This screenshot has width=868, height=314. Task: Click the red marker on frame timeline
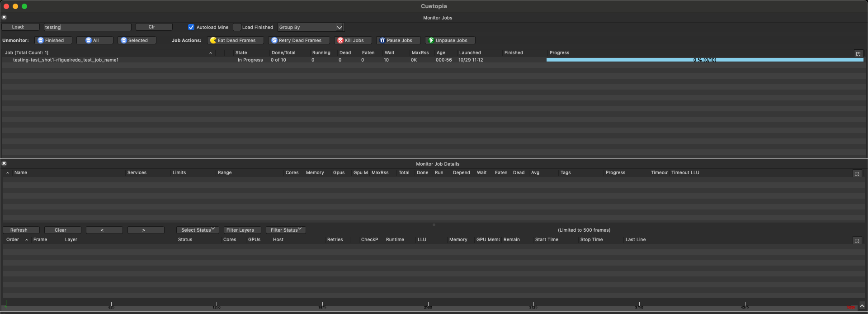(851, 304)
